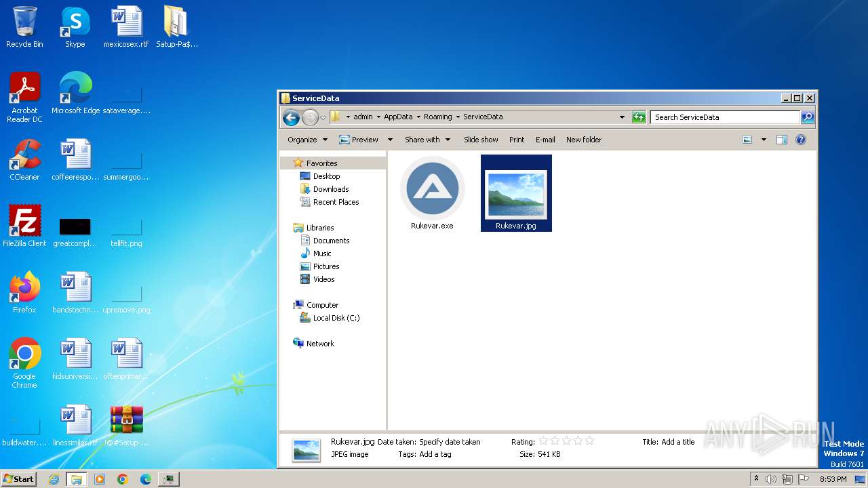Select FileZilla Client desktop icon
This screenshot has height=488, width=868.
[x=24, y=226]
